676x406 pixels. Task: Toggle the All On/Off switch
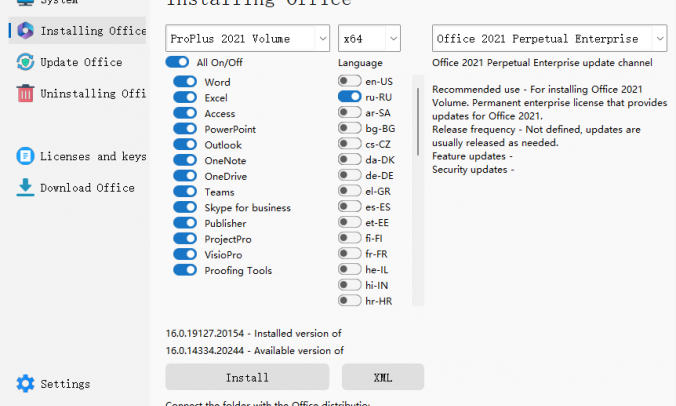click(x=177, y=62)
